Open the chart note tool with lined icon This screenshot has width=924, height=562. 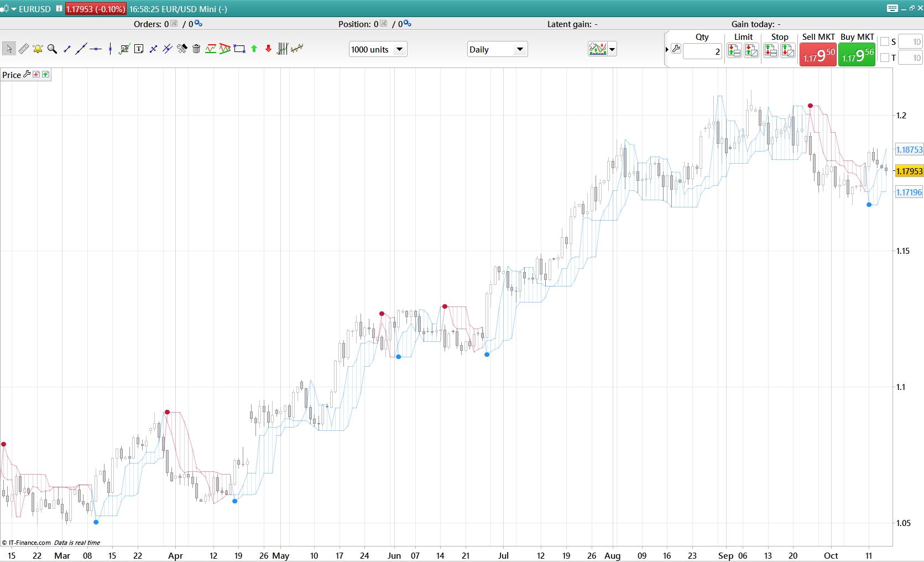(x=124, y=49)
